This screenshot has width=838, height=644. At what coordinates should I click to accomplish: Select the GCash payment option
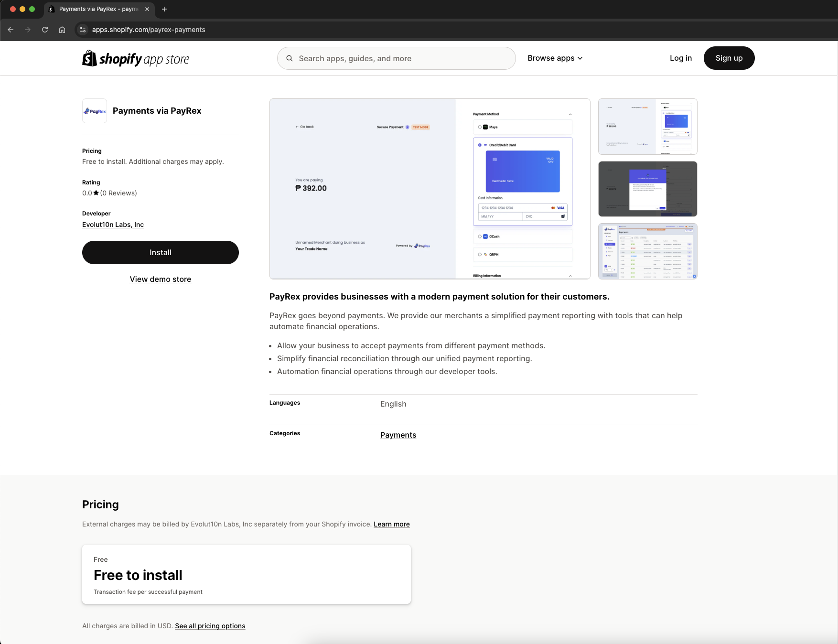tap(480, 236)
